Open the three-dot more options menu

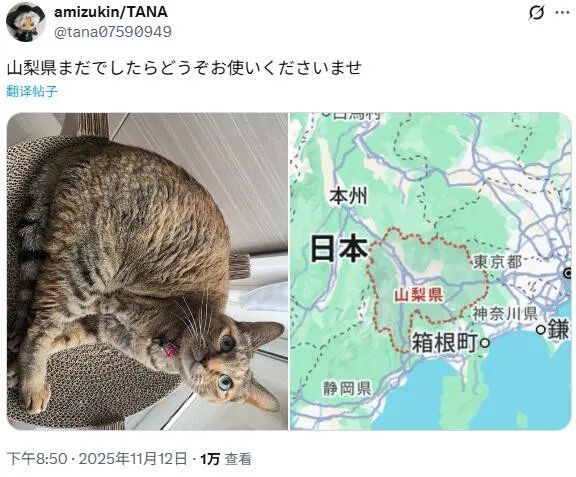(x=562, y=13)
